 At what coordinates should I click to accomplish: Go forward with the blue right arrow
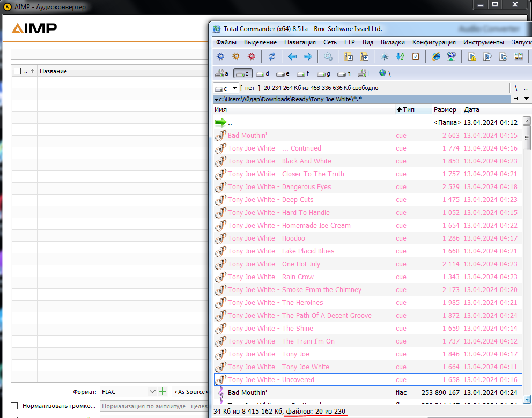click(x=307, y=56)
